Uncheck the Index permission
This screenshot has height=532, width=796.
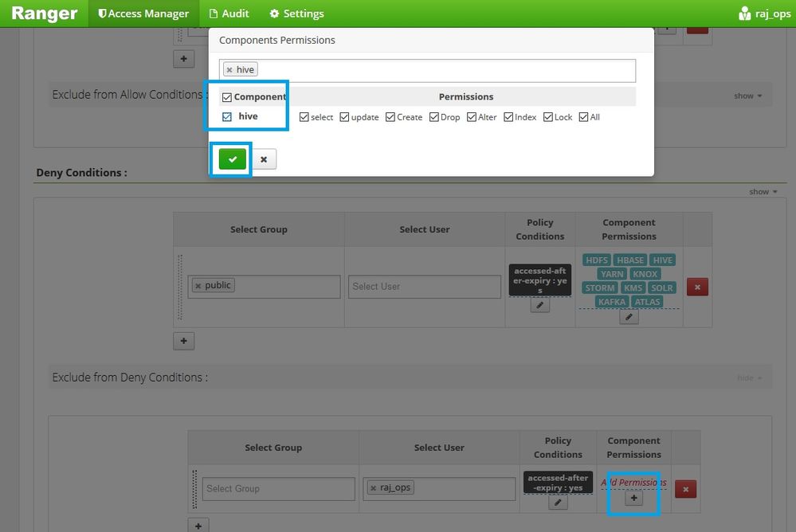508,117
